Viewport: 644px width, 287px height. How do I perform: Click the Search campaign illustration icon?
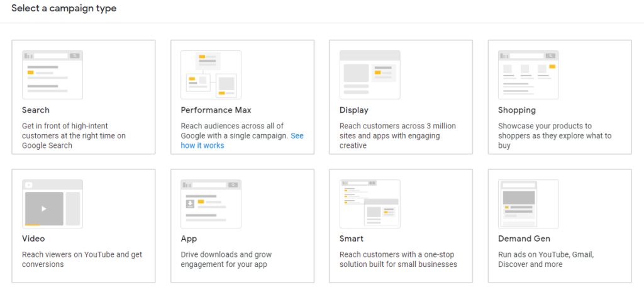pos(53,75)
